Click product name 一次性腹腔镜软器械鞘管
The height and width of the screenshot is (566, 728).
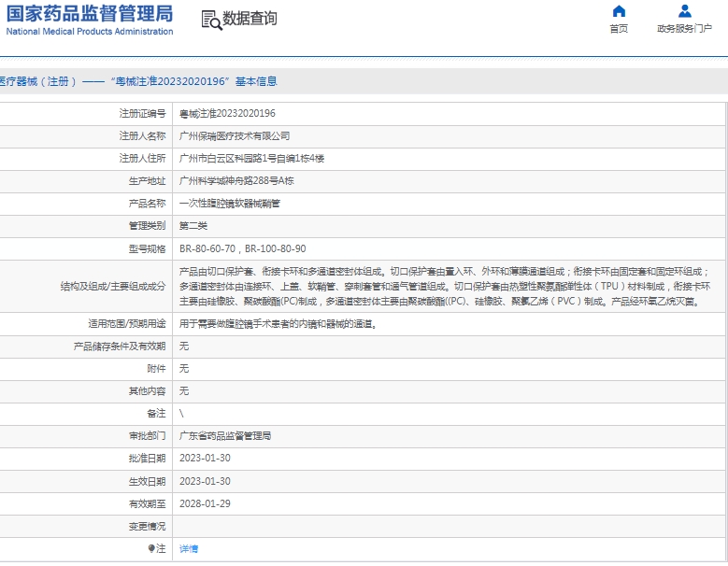[x=229, y=204]
